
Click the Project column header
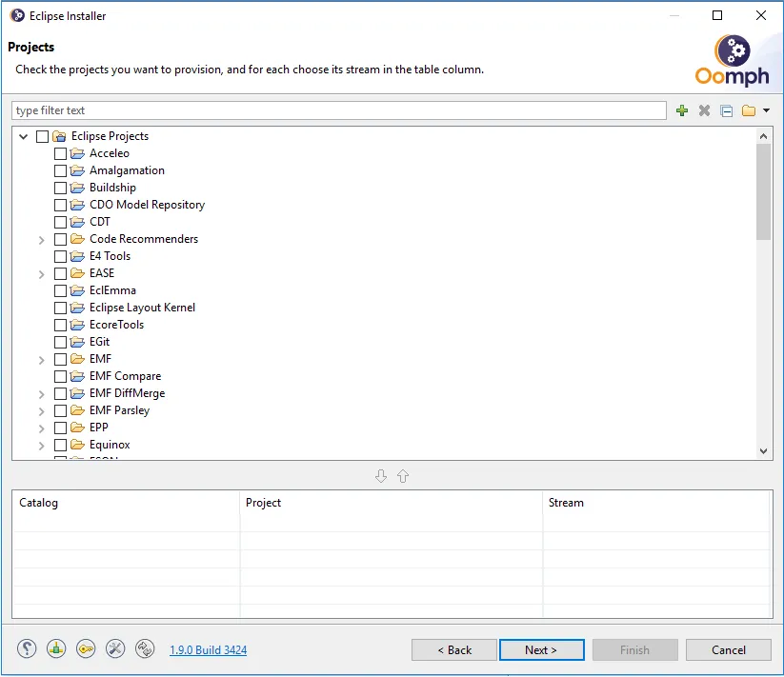(x=391, y=503)
